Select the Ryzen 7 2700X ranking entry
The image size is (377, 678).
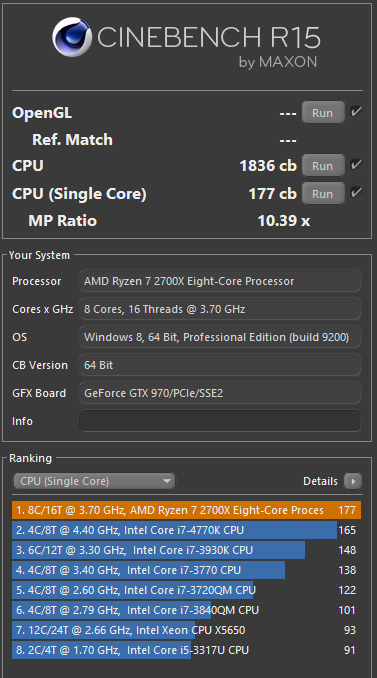click(x=186, y=510)
